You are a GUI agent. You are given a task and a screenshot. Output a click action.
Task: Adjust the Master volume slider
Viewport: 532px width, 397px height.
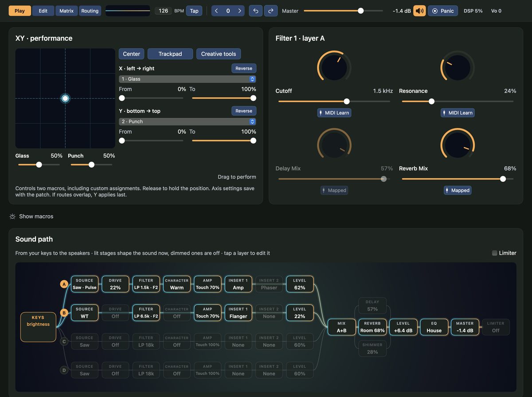pos(343,11)
